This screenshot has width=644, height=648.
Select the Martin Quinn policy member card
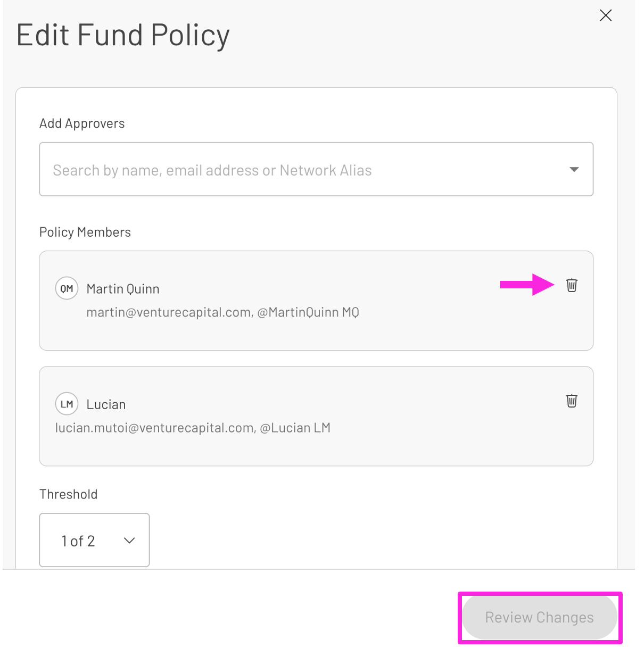pos(316,301)
